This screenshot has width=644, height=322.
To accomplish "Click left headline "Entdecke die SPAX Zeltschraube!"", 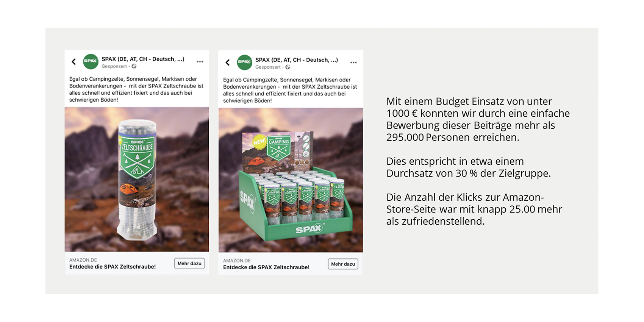I will tap(113, 267).
